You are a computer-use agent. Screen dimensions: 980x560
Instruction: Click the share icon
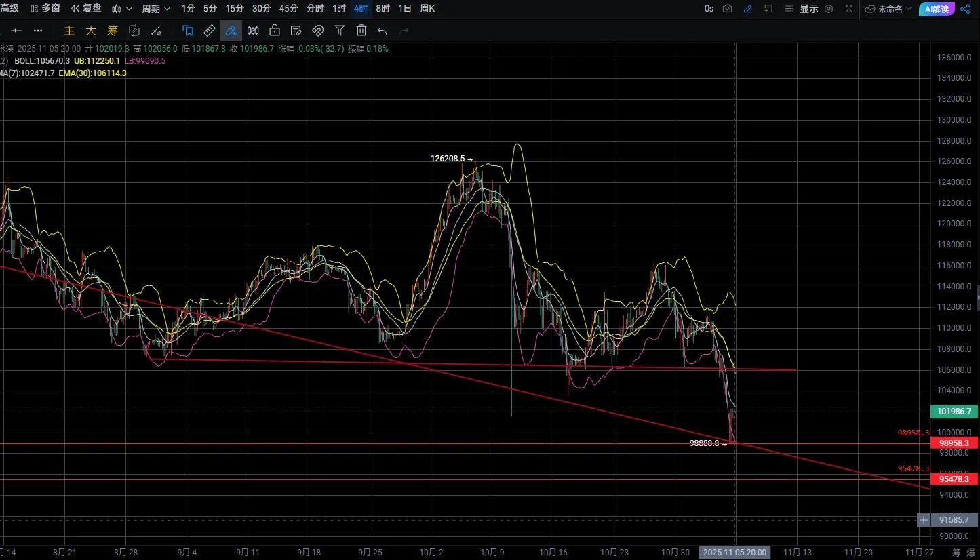click(965, 9)
